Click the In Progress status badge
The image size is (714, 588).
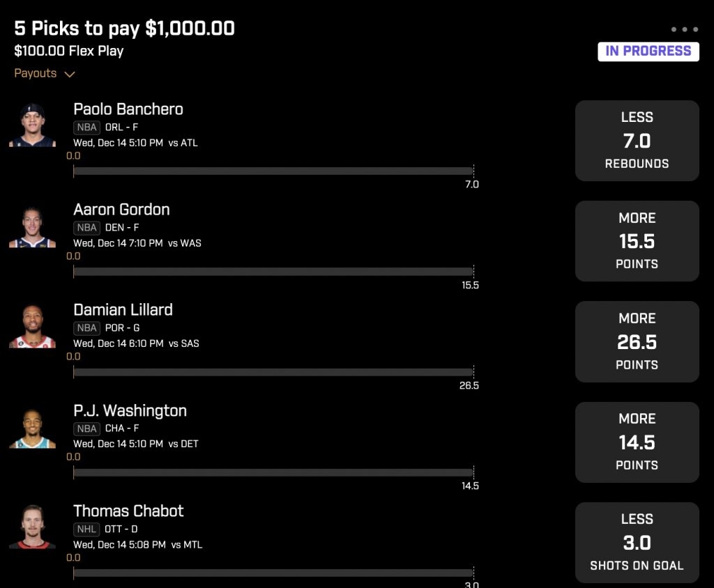coord(648,52)
